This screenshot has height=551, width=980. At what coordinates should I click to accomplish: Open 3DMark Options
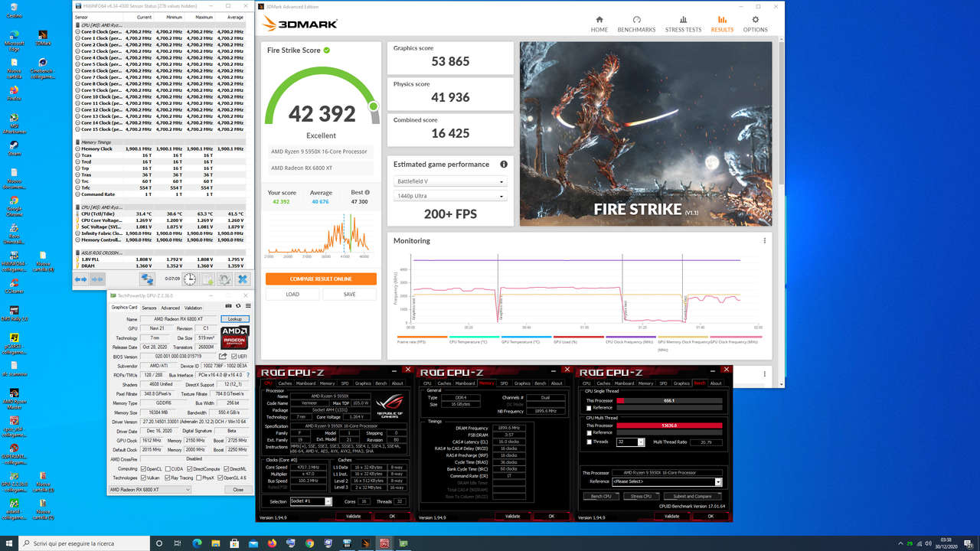point(755,24)
